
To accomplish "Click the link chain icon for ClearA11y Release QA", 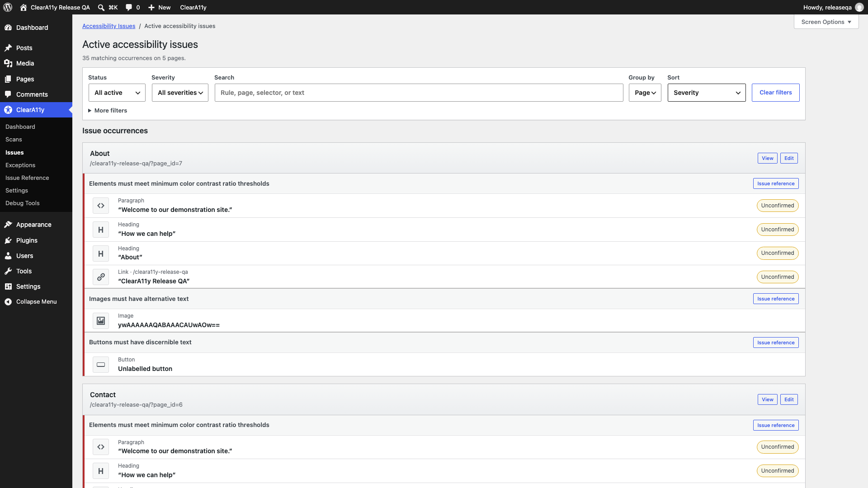I will (101, 277).
